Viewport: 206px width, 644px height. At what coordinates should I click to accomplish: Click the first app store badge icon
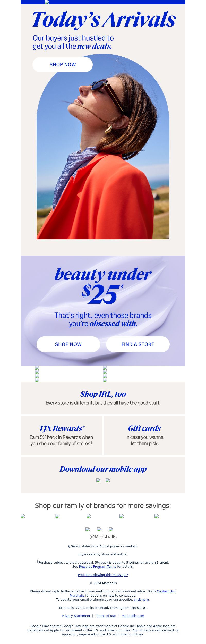(x=98, y=480)
